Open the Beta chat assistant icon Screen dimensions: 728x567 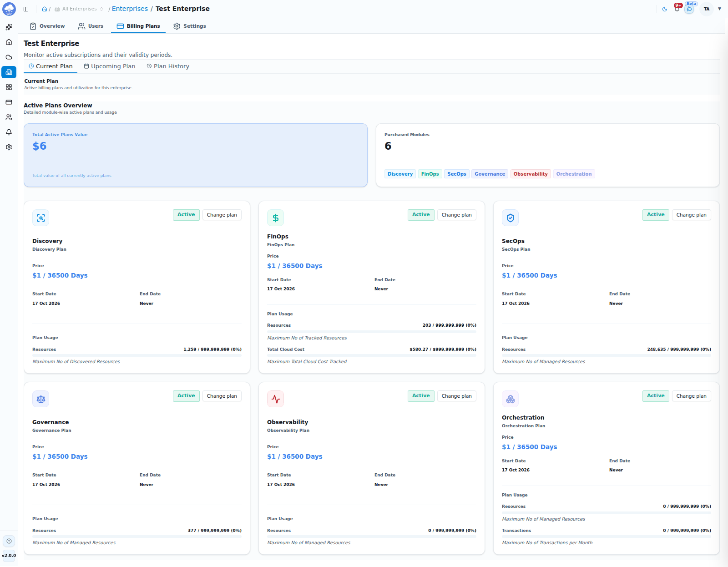(689, 9)
